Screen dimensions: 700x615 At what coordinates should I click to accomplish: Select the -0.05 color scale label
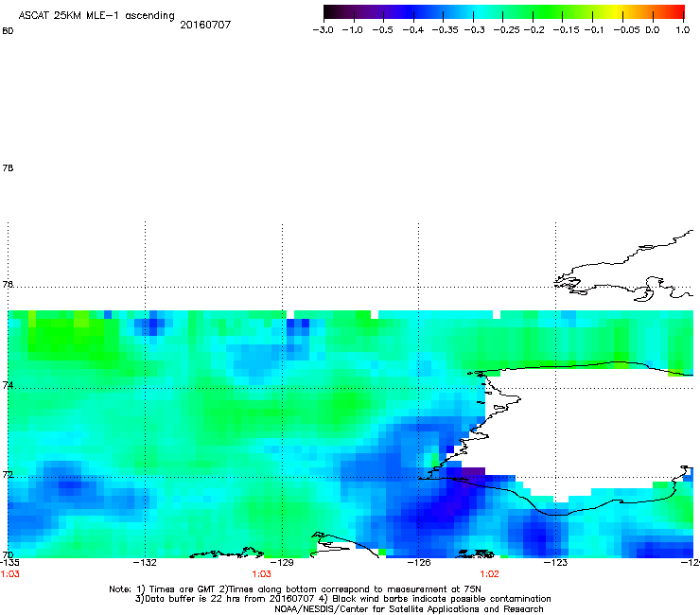626,30
